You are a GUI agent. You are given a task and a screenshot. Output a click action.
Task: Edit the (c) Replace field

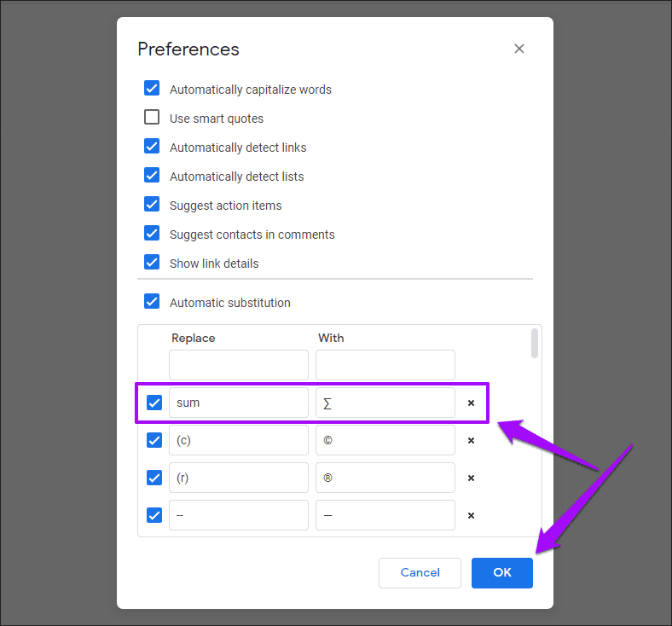point(239,440)
